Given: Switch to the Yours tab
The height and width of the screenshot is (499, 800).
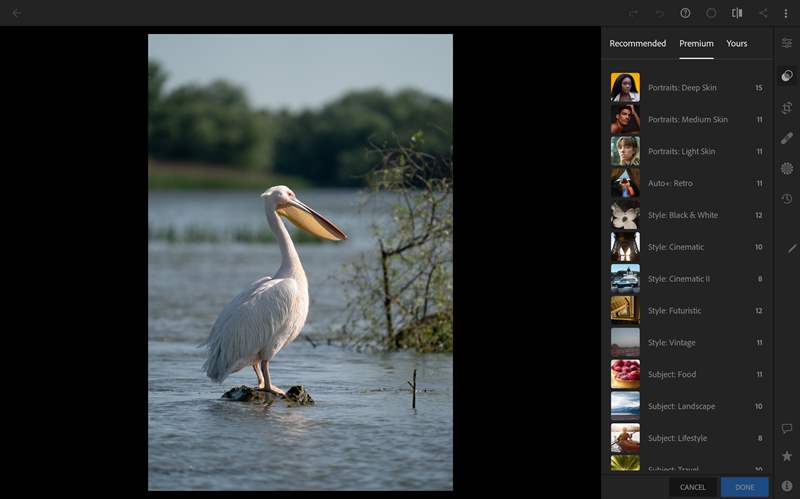Looking at the screenshot, I should tap(737, 43).
